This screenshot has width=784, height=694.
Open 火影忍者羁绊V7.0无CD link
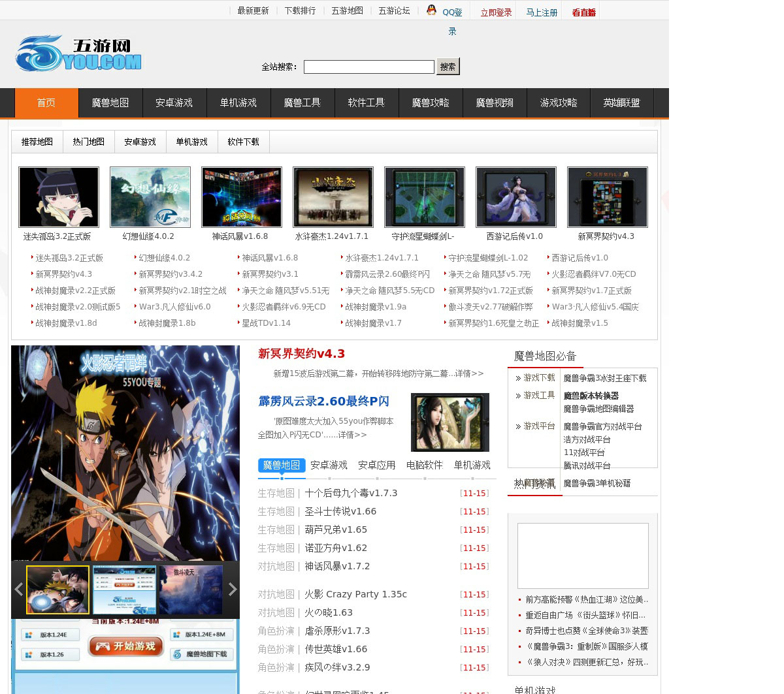[x=594, y=275]
